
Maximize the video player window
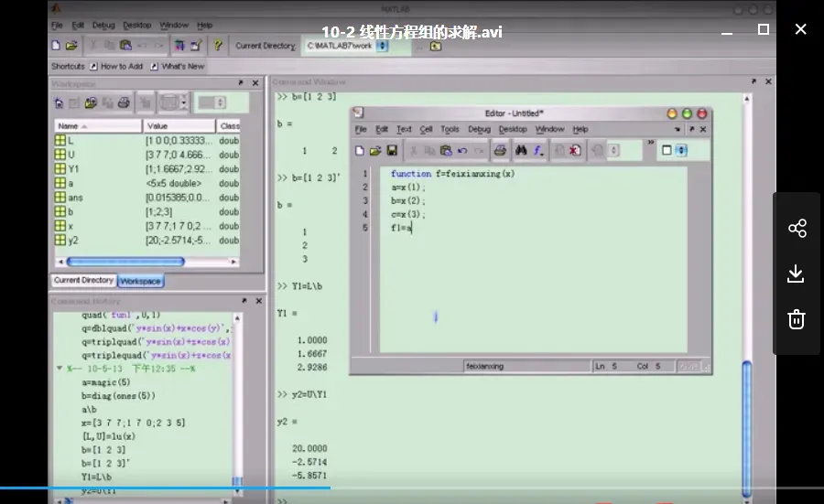click(764, 29)
